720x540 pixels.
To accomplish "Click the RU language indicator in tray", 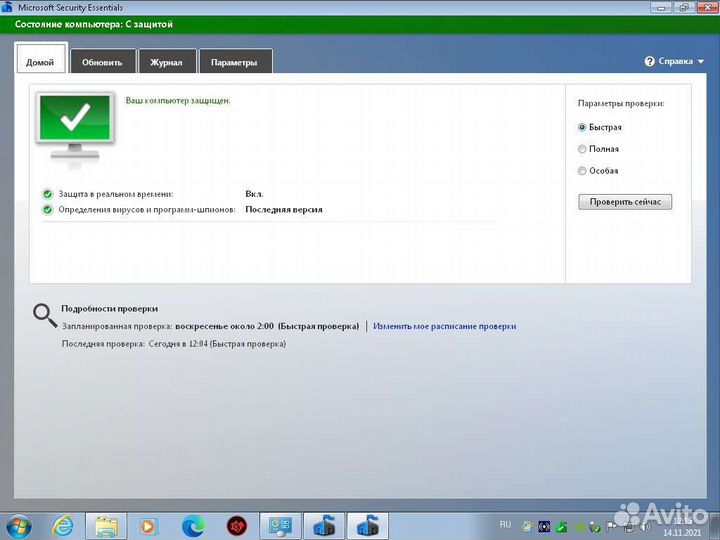I will tap(505, 524).
